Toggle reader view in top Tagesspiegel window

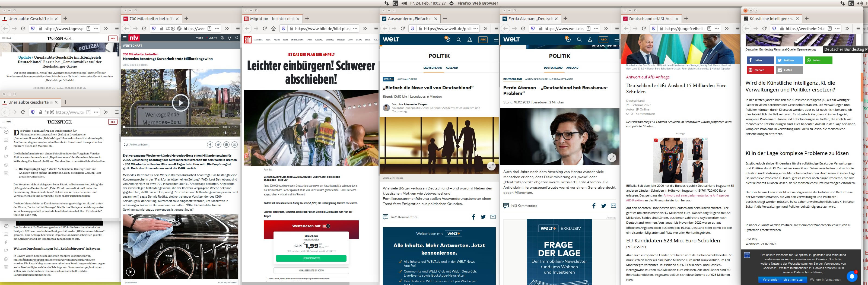click(x=89, y=28)
